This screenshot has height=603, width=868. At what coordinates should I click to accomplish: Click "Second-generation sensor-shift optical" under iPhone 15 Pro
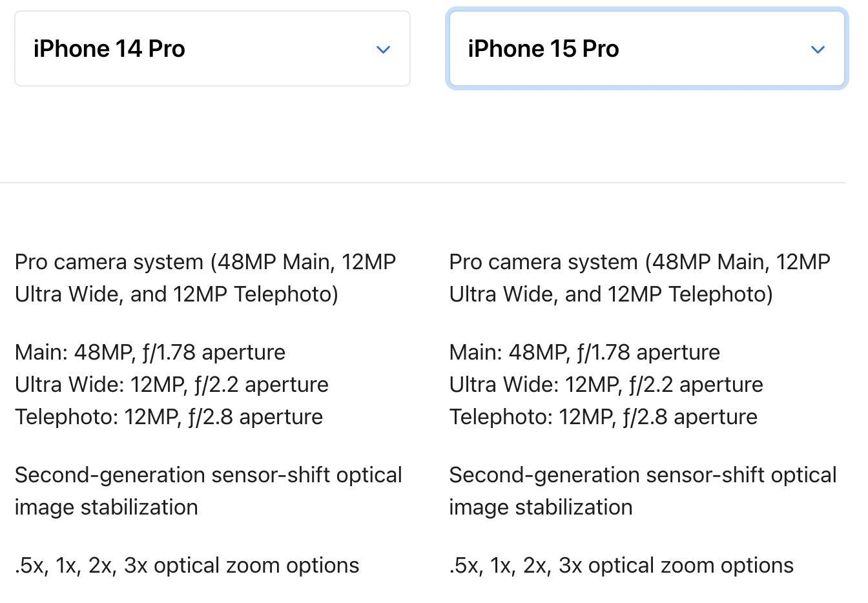(643, 475)
